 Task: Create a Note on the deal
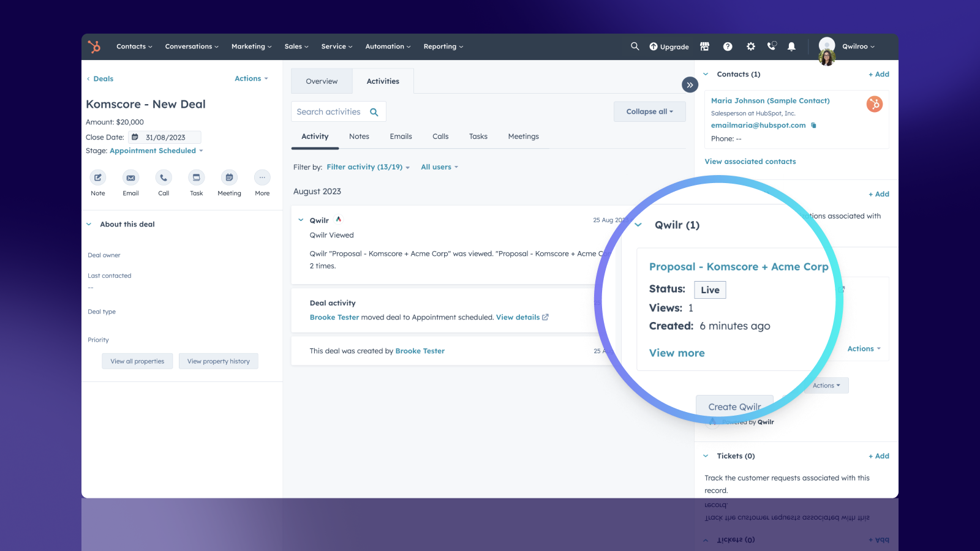click(98, 178)
